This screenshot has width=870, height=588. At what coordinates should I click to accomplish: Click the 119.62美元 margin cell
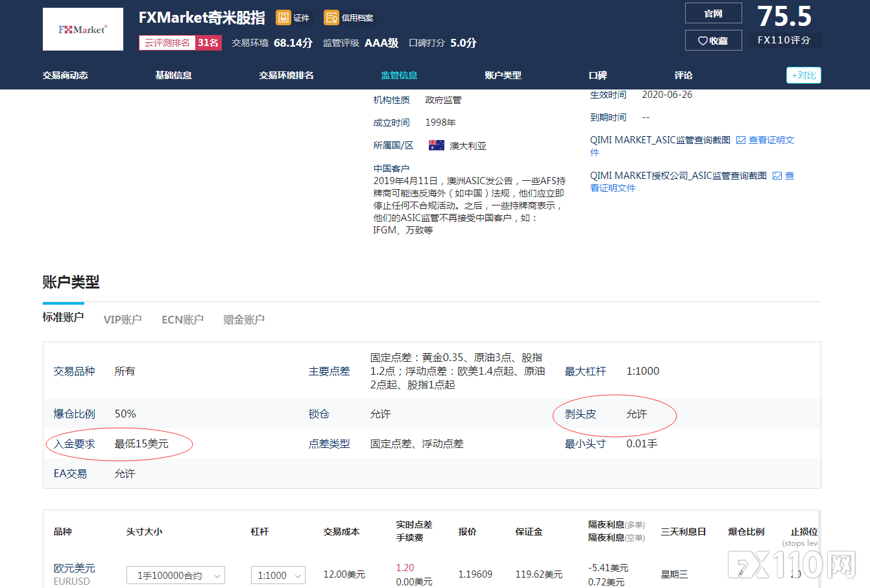539,574
